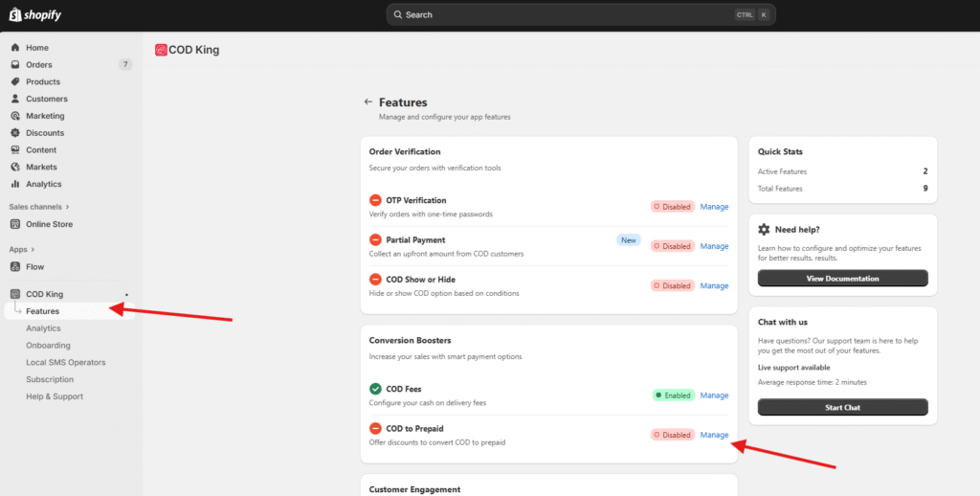Select Local SMS Operators submenu item
980x496 pixels.
click(65, 362)
